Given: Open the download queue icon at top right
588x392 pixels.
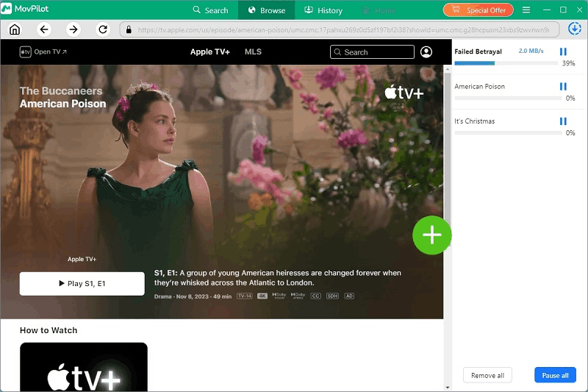Looking at the screenshot, I should tap(574, 29).
